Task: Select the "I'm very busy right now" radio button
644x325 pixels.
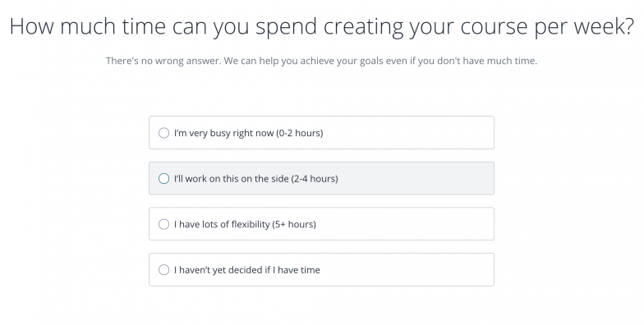Action: click(164, 133)
